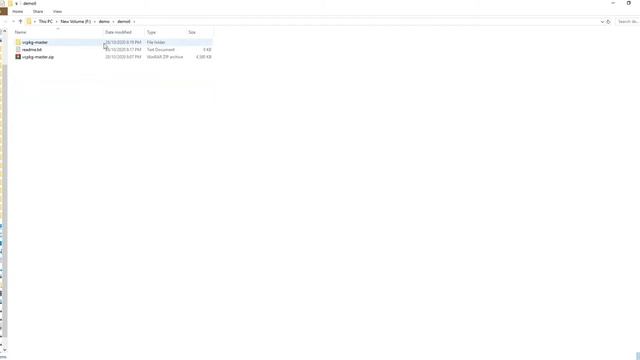This screenshot has width=640, height=360.
Task: Open the brown File tab
Action: click(4, 11)
